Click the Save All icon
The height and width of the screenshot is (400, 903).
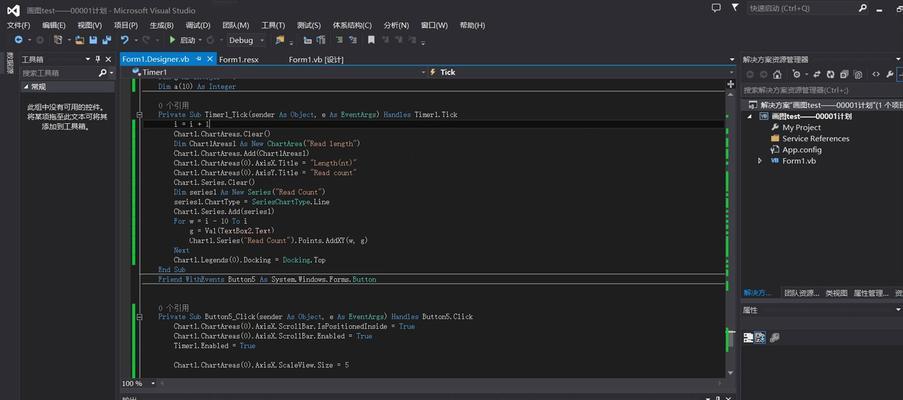tap(107, 40)
